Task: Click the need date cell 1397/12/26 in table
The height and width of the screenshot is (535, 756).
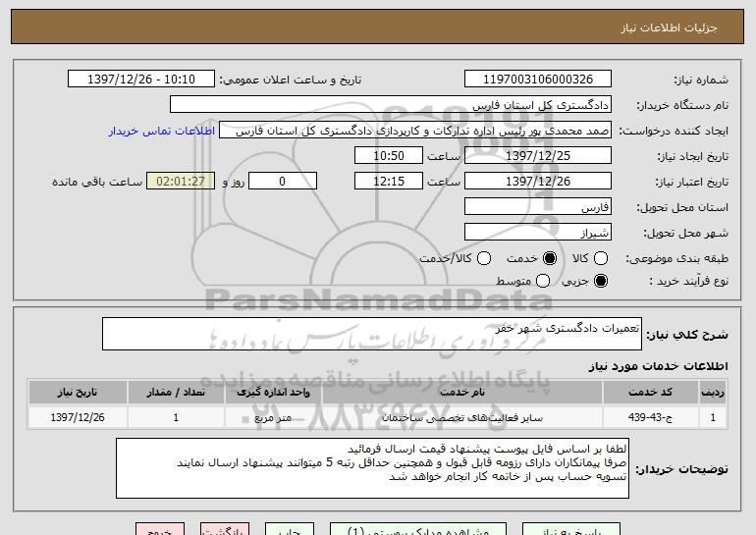Action: pyautogui.click(x=78, y=417)
